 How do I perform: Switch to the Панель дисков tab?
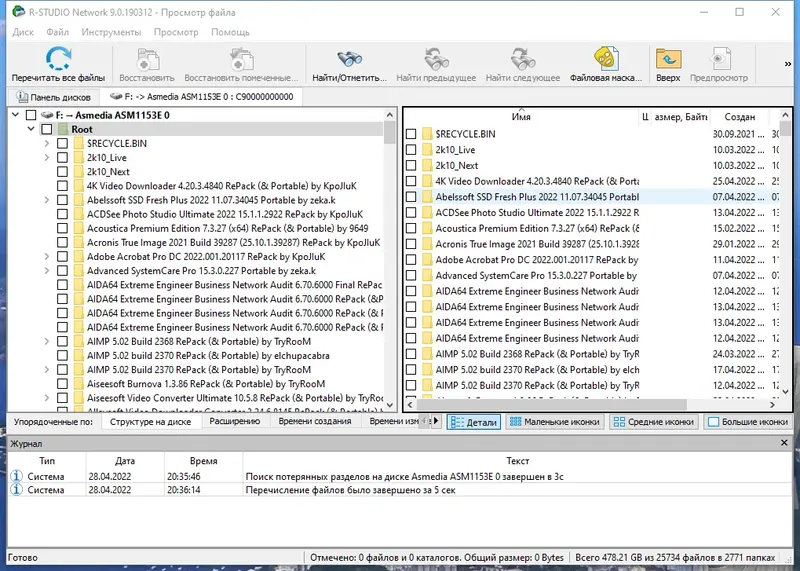[54, 97]
